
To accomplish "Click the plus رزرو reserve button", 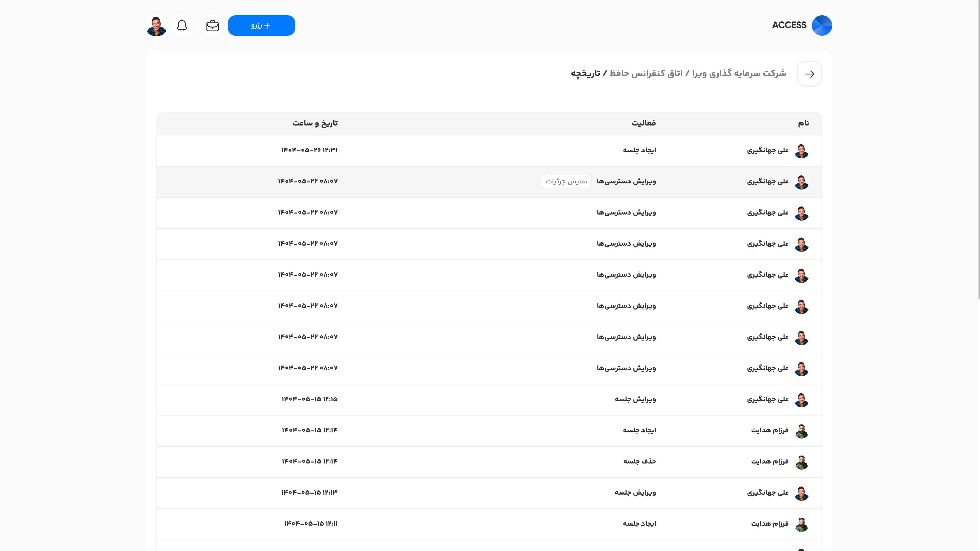I will click(261, 26).
